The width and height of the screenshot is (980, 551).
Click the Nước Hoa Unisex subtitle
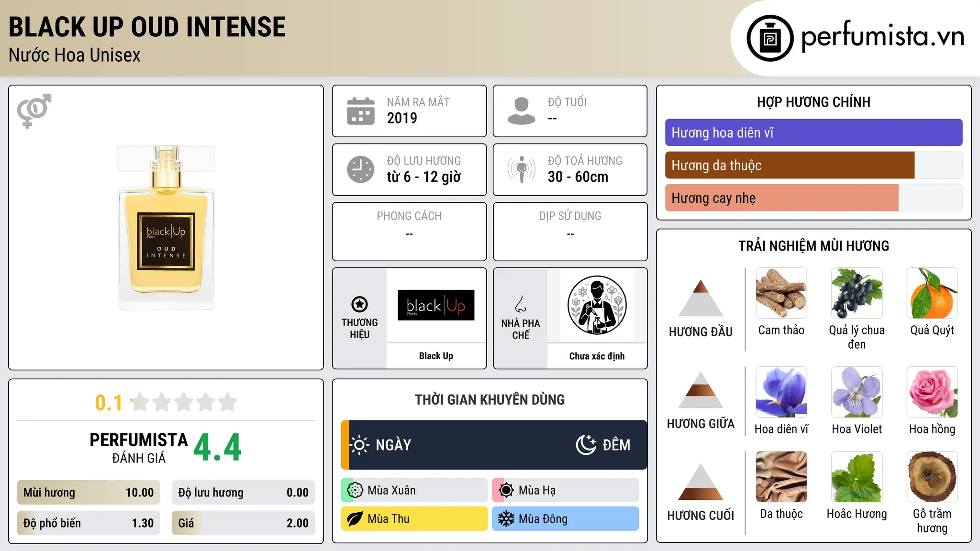pos(74,55)
